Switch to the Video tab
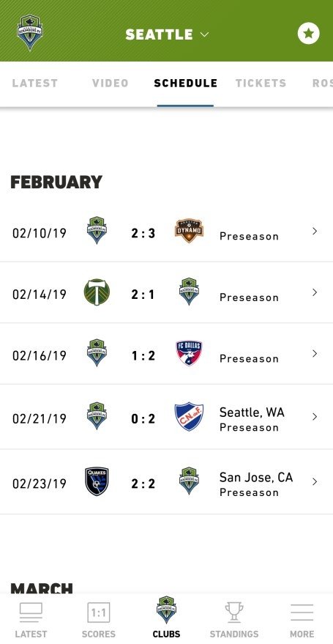The height and width of the screenshot is (644, 333). click(x=111, y=83)
